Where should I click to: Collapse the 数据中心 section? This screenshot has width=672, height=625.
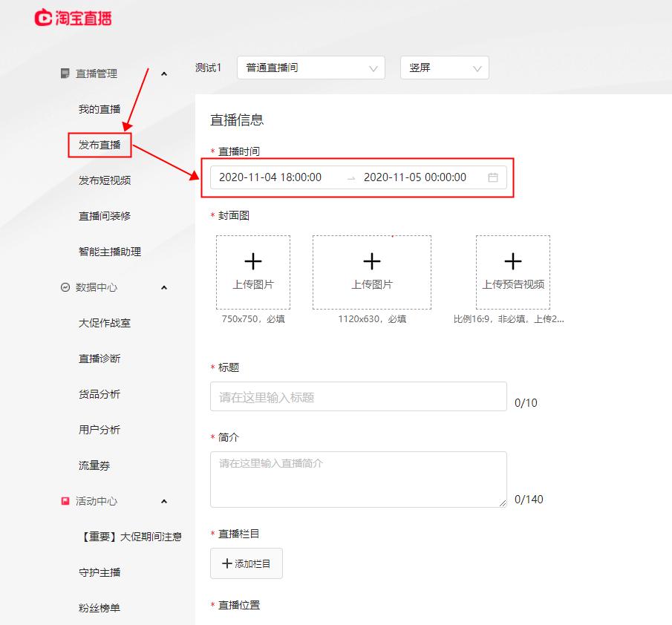pyautogui.click(x=163, y=287)
